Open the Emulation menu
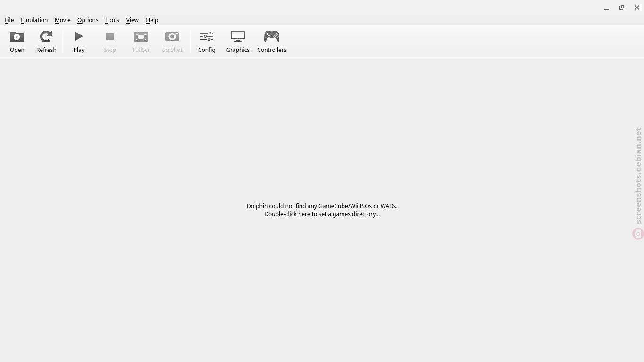 (34, 20)
